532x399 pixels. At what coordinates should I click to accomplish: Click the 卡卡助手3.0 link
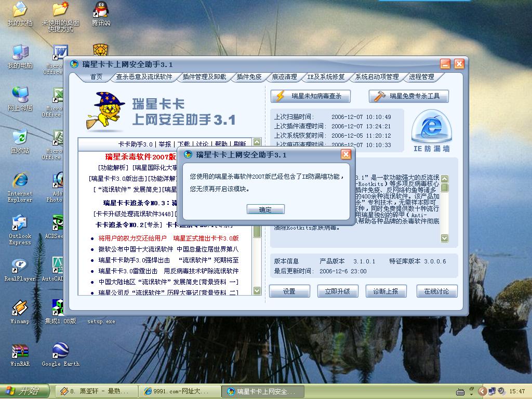(136, 144)
